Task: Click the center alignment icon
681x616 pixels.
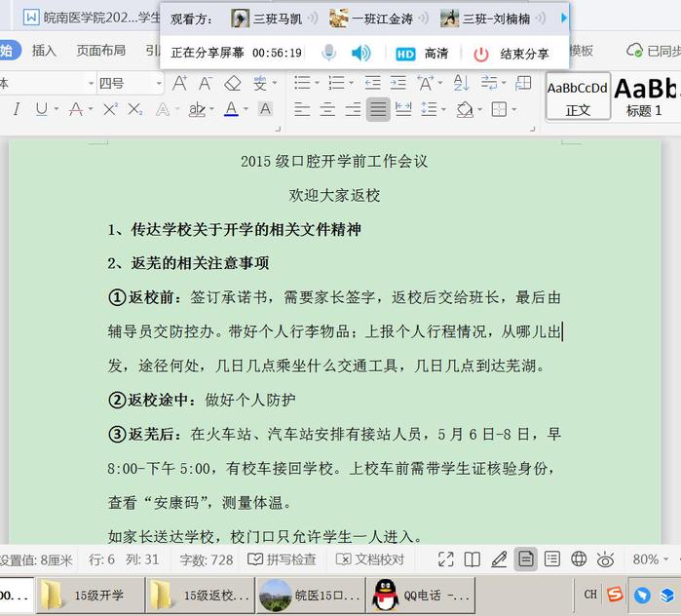Action: coord(327,110)
